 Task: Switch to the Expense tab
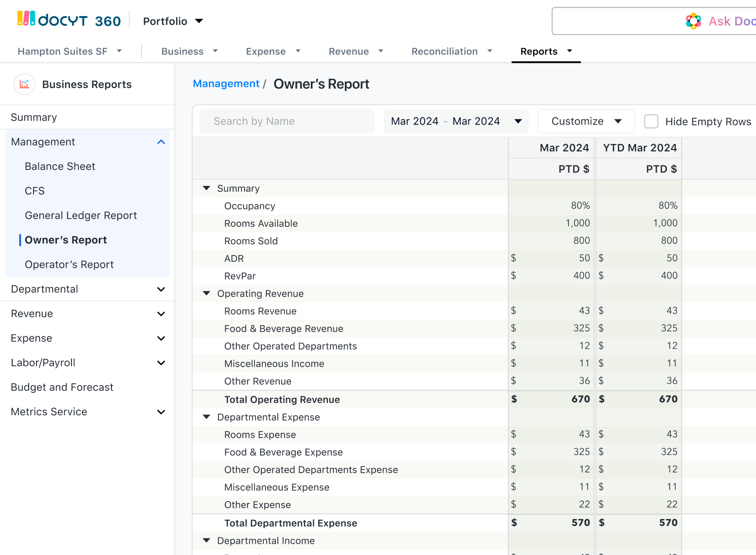pos(272,51)
